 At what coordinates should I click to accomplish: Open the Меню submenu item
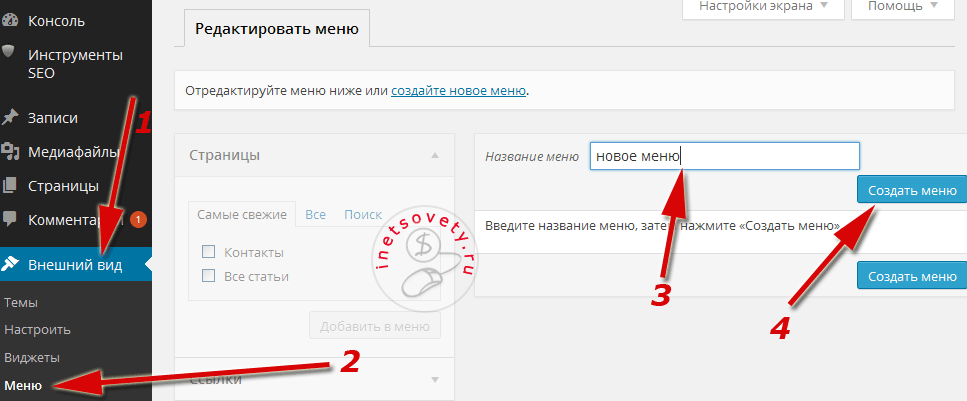tap(23, 386)
